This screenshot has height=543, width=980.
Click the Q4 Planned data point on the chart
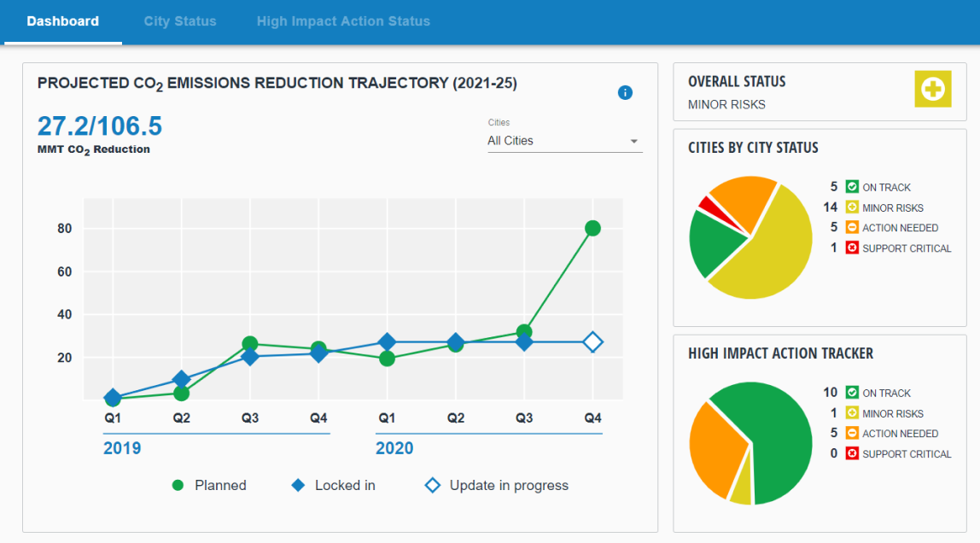pos(592,228)
